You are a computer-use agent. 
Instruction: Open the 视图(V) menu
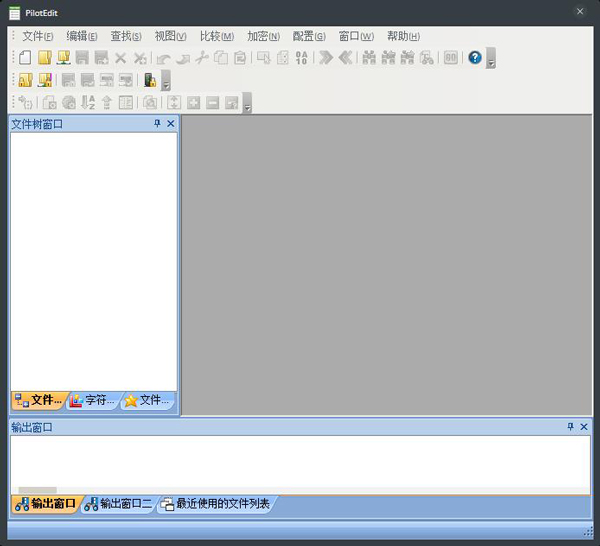[x=170, y=36]
